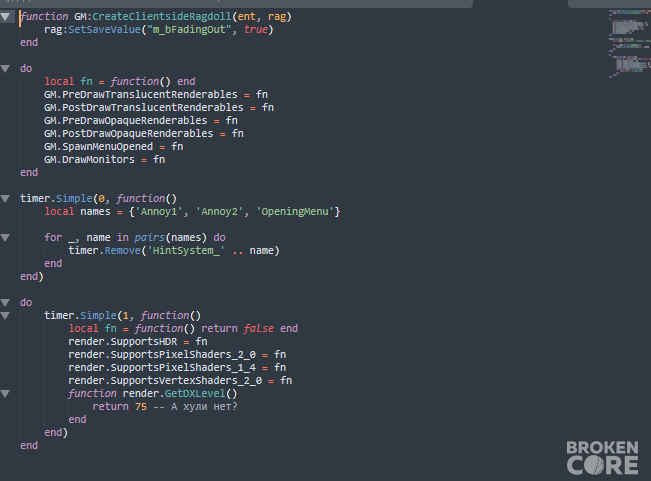Click on the 'HintSystem_' string
Screen dimensions: 651x481
pyautogui.click(x=186, y=251)
